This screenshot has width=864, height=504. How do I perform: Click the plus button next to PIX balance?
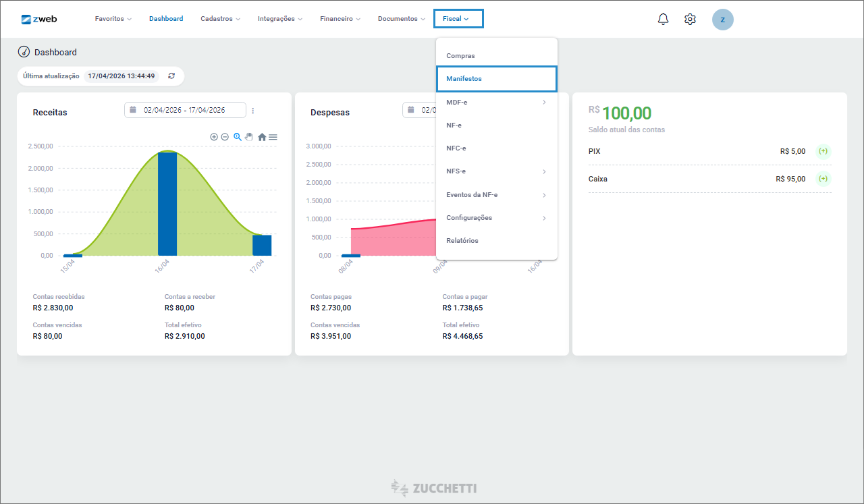pyautogui.click(x=823, y=151)
